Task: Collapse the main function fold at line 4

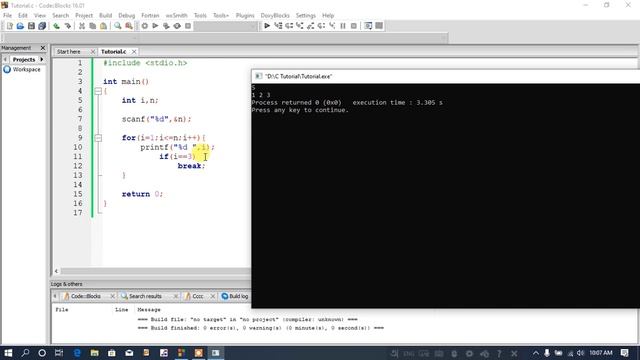Action: tap(98, 91)
